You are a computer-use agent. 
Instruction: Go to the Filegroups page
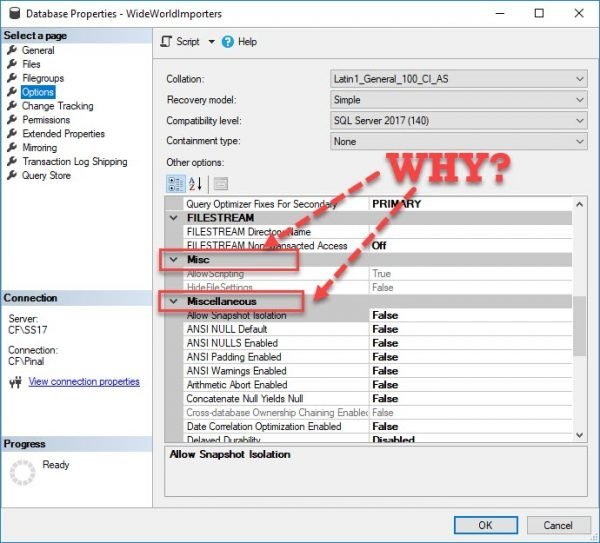(44, 78)
